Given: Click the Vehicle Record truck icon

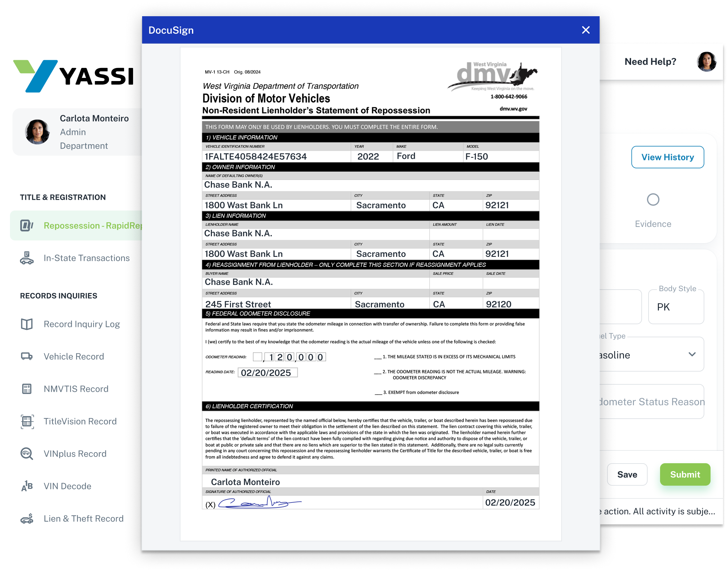Looking at the screenshot, I should (x=27, y=356).
